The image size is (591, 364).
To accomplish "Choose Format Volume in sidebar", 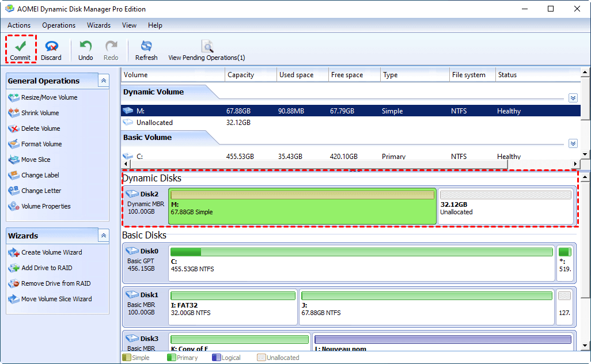I will coord(41,144).
